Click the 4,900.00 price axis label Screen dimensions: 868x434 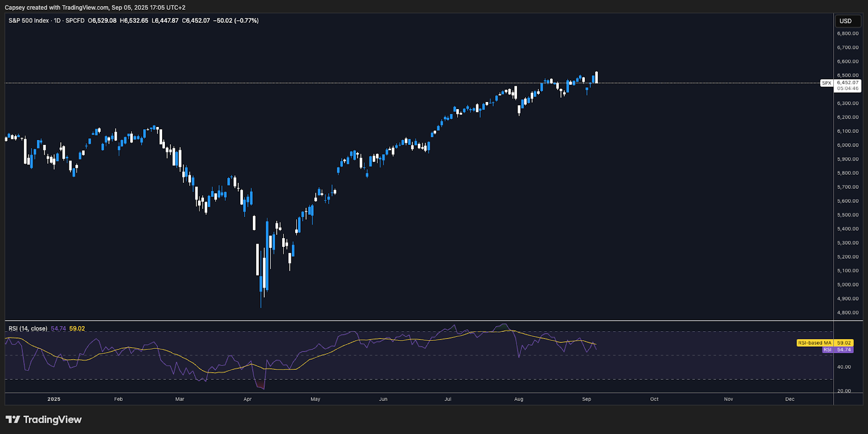click(847, 299)
